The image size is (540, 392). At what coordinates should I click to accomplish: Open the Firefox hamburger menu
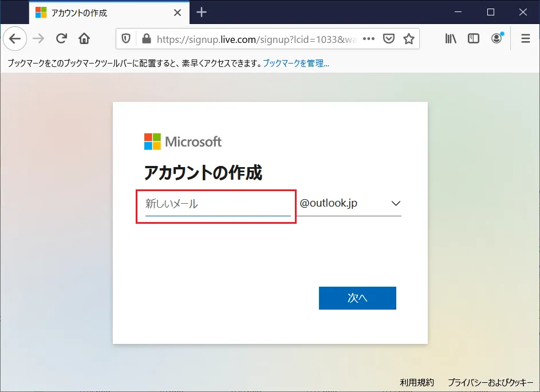pos(526,38)
